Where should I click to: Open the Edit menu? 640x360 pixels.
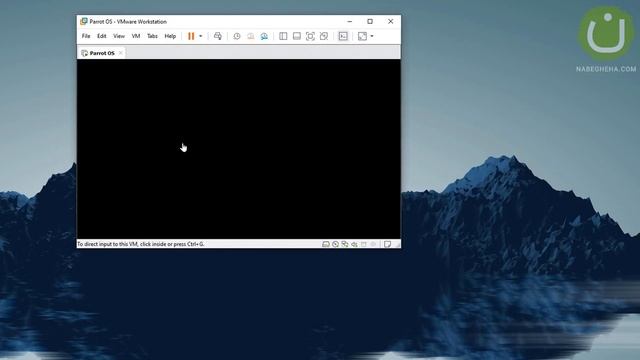click(x=102, y=36)
